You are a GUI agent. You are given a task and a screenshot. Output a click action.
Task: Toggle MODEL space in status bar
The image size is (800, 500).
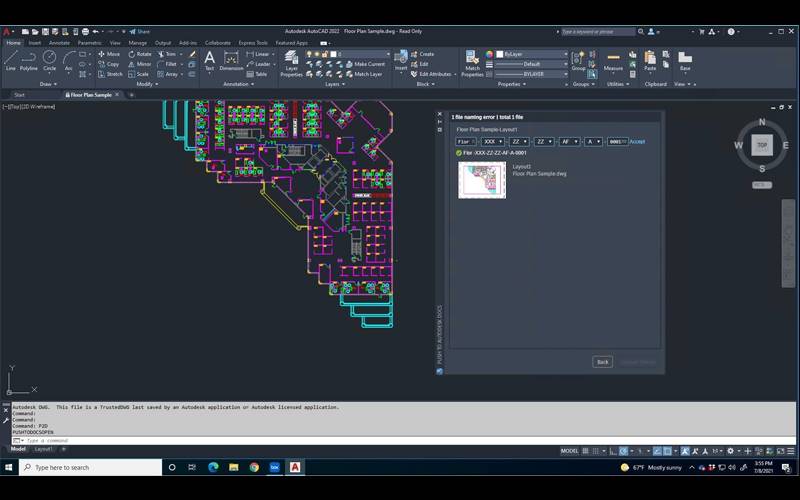569,451
